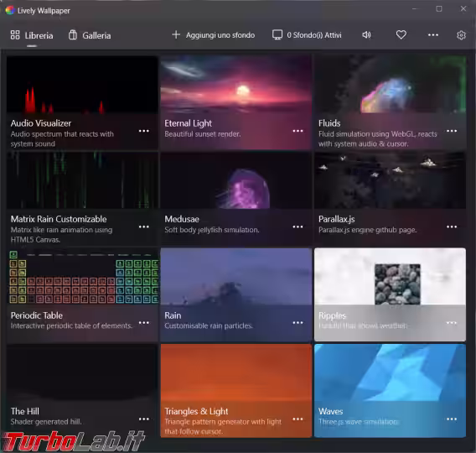476x453 pixels.
Task: Pick the Triangles & Light wallpaper tile
Action: 236,391
